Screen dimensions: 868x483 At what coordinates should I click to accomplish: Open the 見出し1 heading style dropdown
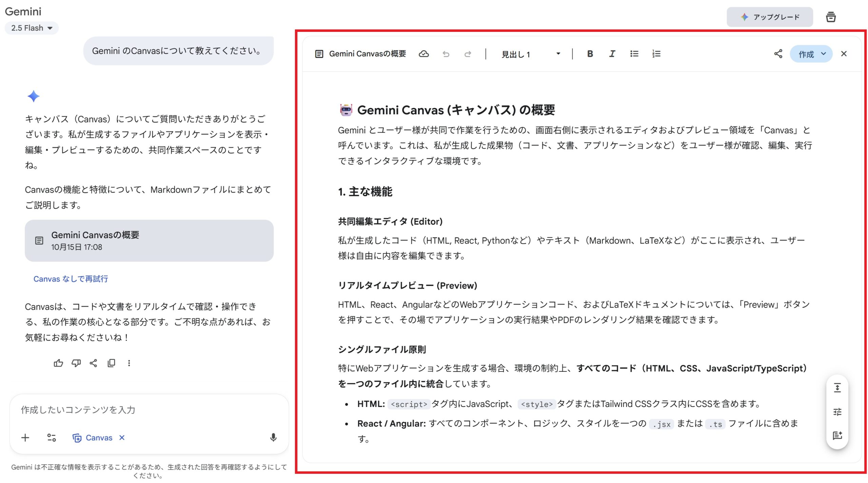(x=530, y=54)
